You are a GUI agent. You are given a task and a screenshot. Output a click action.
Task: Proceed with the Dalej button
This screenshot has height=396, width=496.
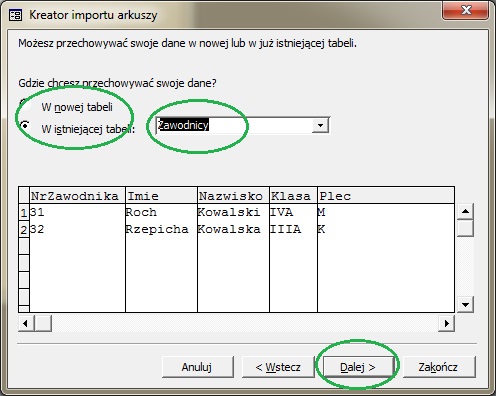(358, 367)
